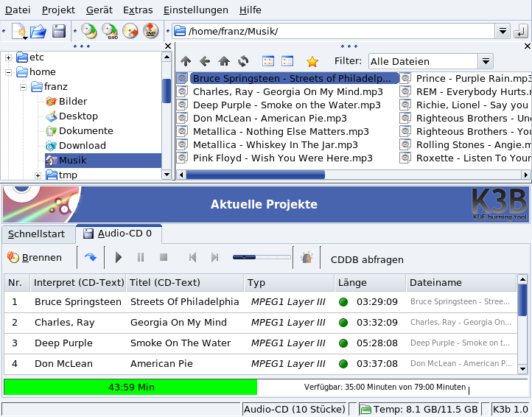Screen dimensions: 532x417
Task: Open the Einstellungen menu
Action: coord(196,10)
